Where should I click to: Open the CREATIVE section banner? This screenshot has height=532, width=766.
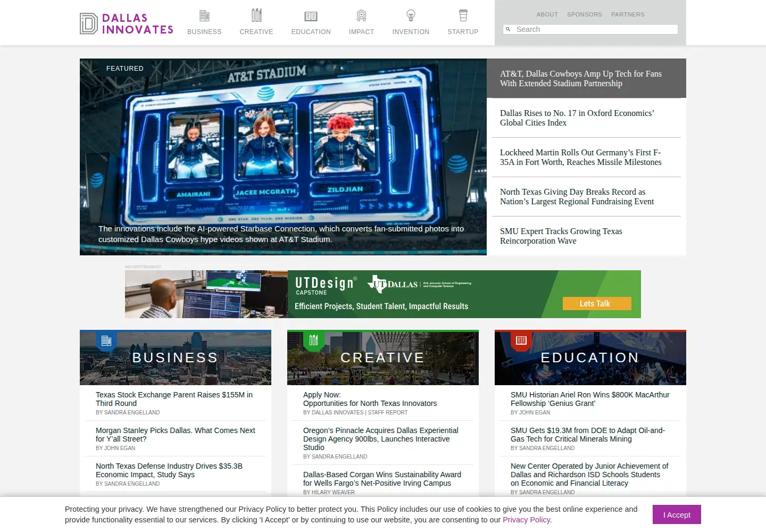[383, 358]
